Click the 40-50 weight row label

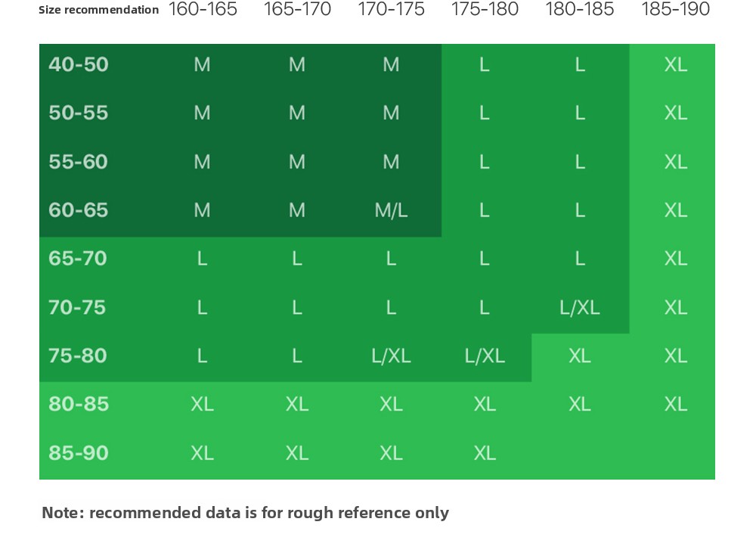[x=79, y=64]
